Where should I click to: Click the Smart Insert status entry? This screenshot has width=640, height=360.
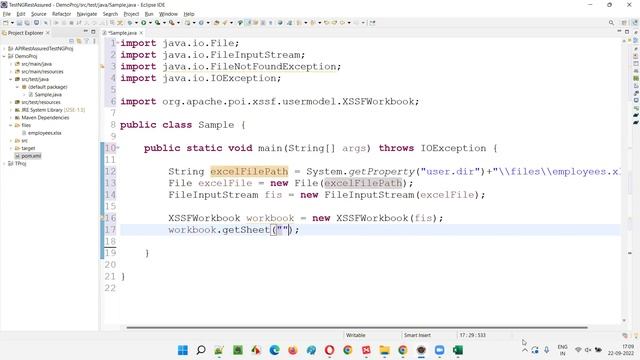coord(417,335)
